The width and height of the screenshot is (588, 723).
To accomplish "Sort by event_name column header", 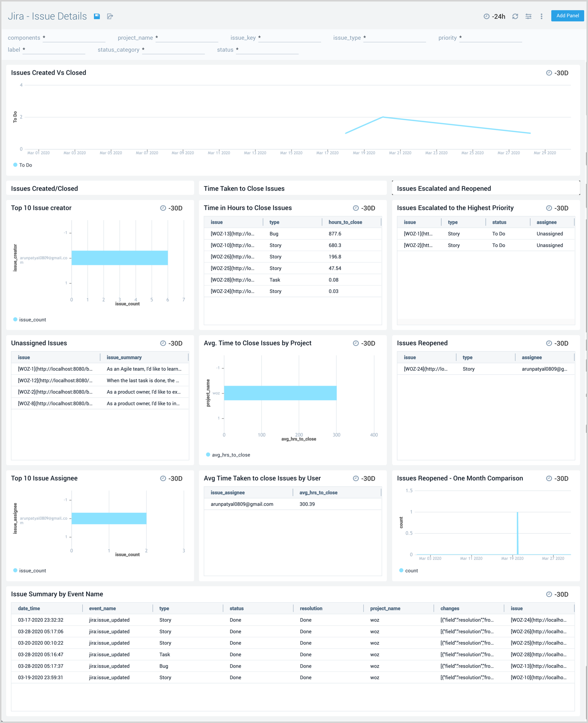I will point(102,608).
